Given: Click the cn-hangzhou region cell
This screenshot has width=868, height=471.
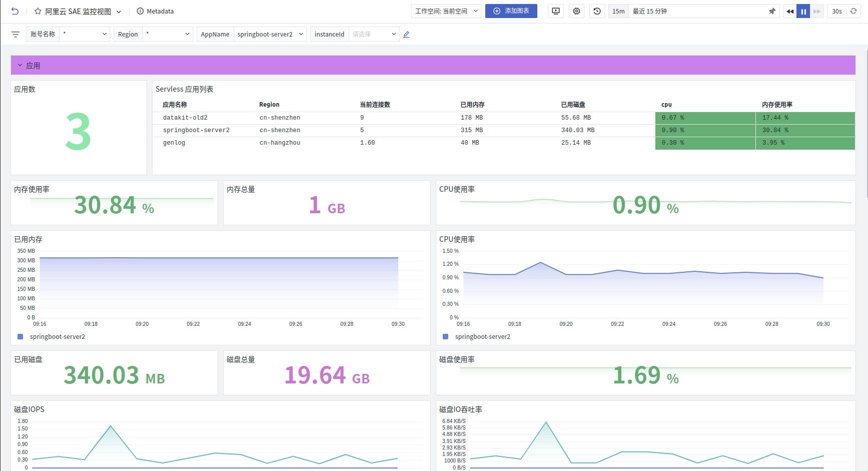Looking at the screenshot, I should click(x=280, y=143).
